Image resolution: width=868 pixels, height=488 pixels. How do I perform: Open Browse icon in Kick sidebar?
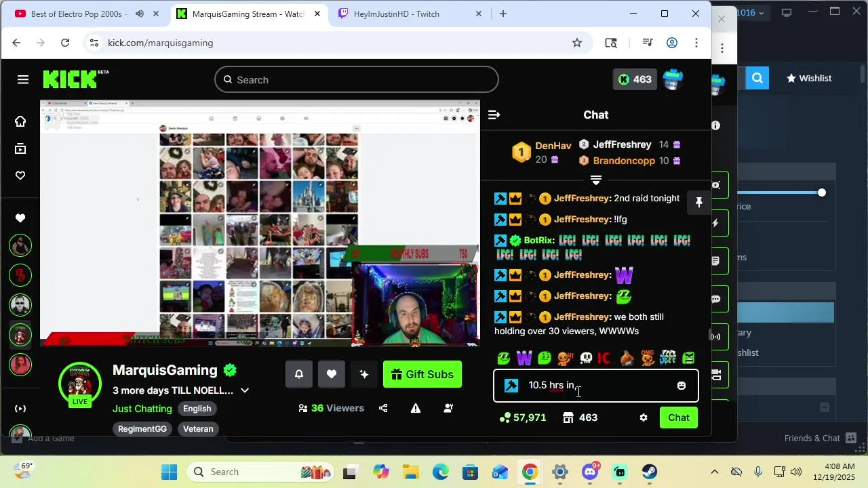point(20,148)
